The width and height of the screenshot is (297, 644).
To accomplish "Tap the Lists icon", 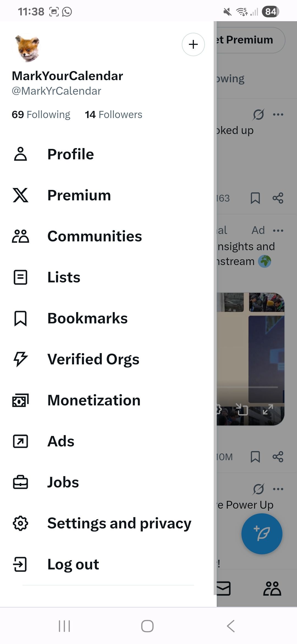I will 21,277.
